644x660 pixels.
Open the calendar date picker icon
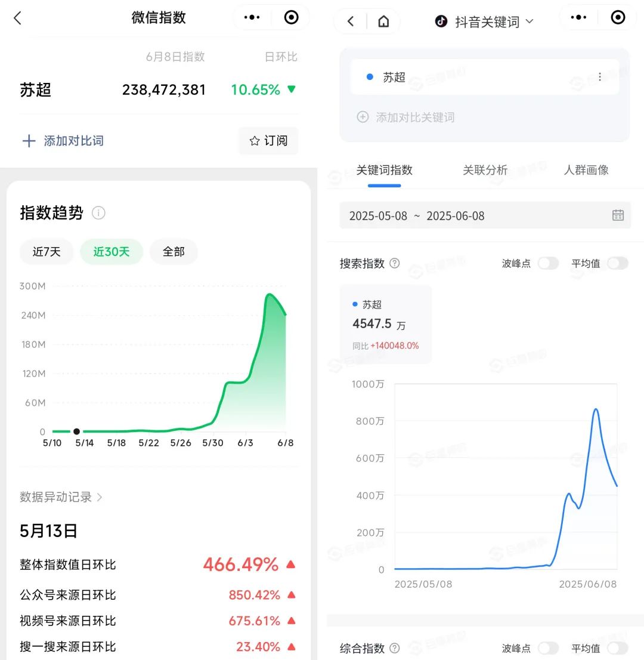(x=618, y=215)
